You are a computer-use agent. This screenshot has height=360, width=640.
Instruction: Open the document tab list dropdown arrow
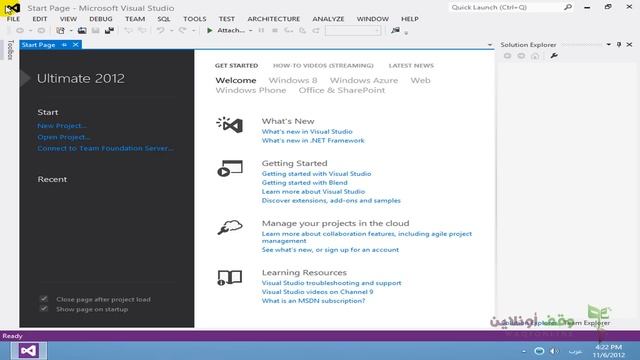click(490, 44)
